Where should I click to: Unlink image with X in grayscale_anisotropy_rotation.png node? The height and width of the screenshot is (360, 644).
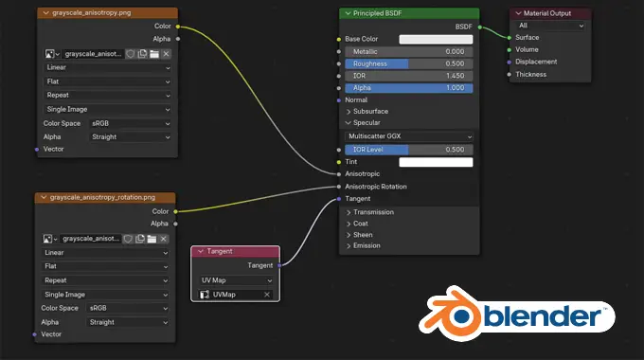tap(164, 239)
